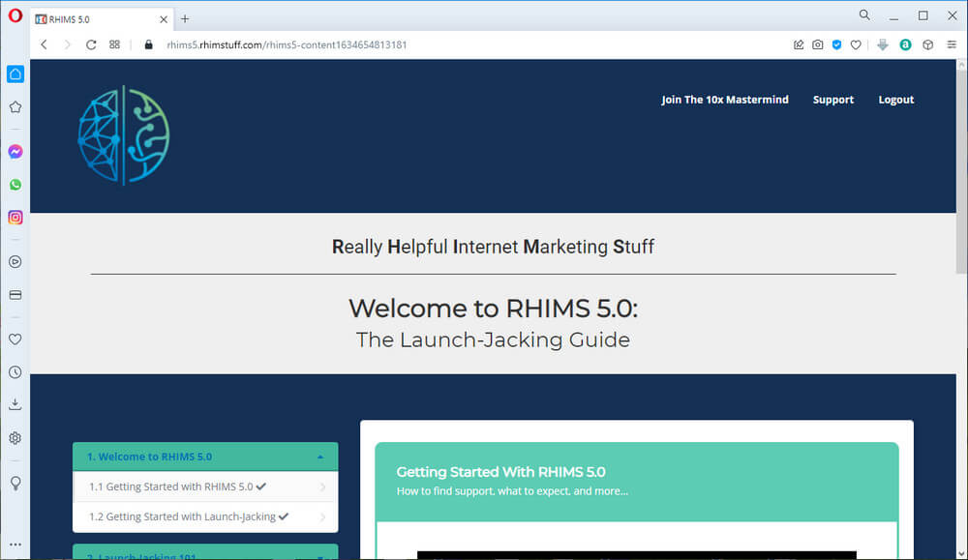Viewport: 968px width, 560px height.
Task: Open the Speed Dial start page grid
Action: click(x=114, y=44)
